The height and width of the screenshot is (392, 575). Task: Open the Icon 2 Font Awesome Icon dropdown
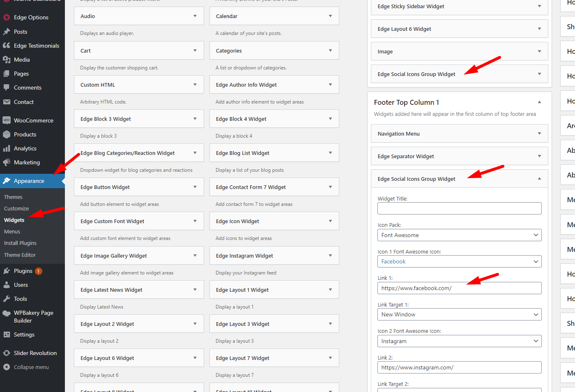click(x=459, y=341)
